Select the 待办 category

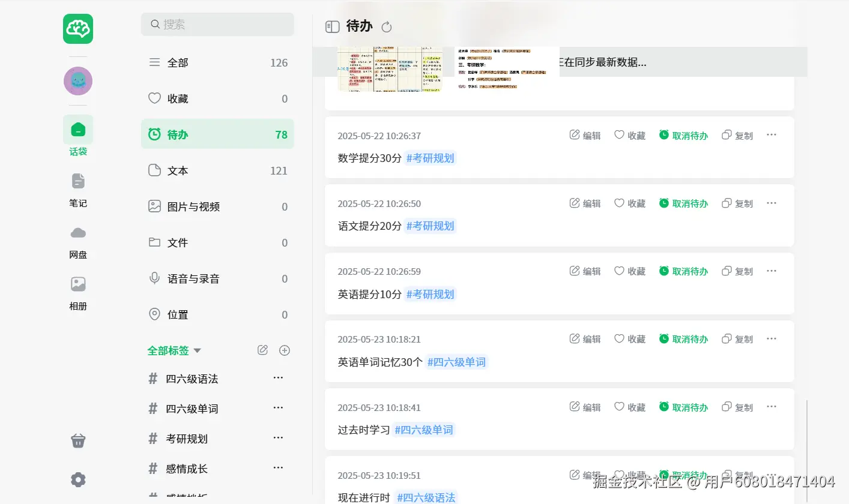pos(217,134)
